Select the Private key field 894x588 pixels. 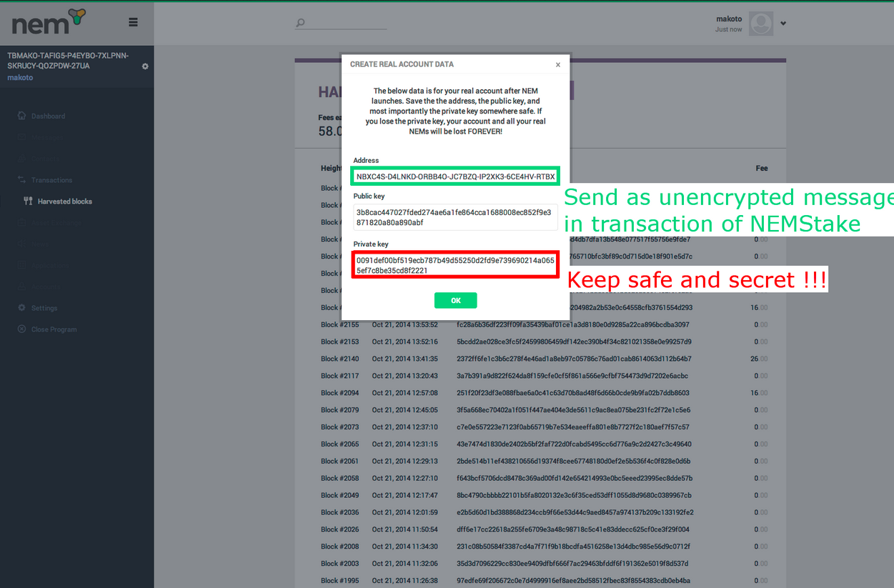tap(455, 266)
